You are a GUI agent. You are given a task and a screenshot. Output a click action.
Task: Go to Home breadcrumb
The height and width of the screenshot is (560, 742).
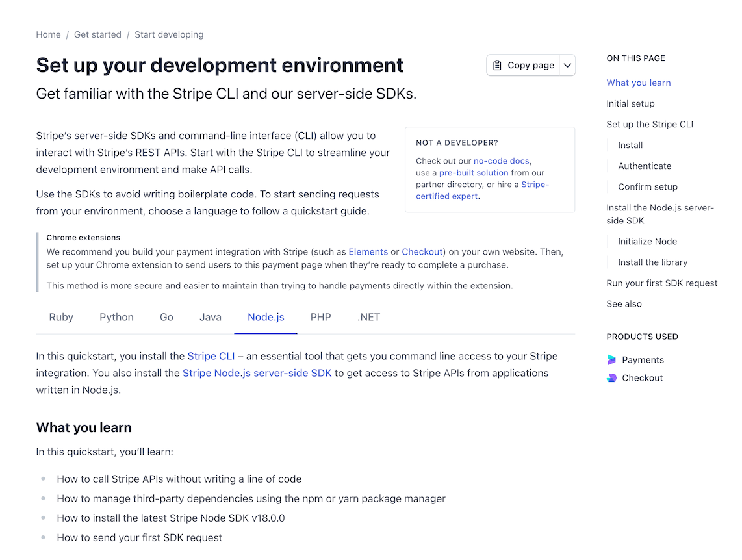click(x=48, y=34)
